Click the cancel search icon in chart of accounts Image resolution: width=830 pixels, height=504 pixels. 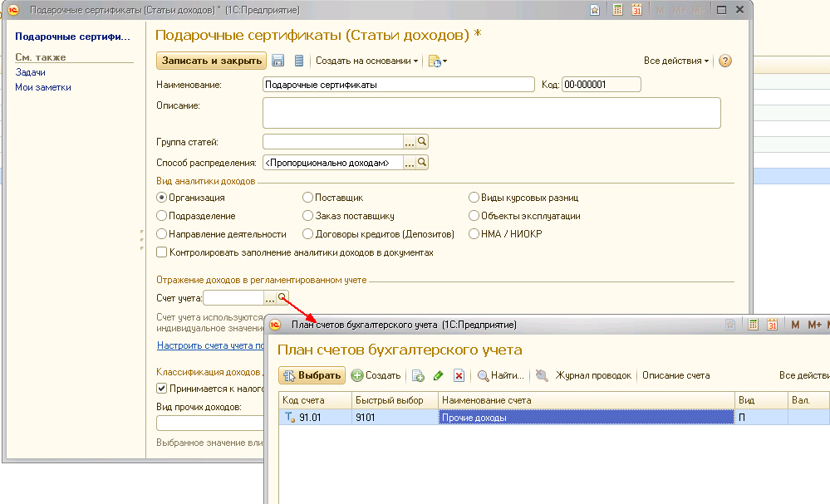[541, 375]
